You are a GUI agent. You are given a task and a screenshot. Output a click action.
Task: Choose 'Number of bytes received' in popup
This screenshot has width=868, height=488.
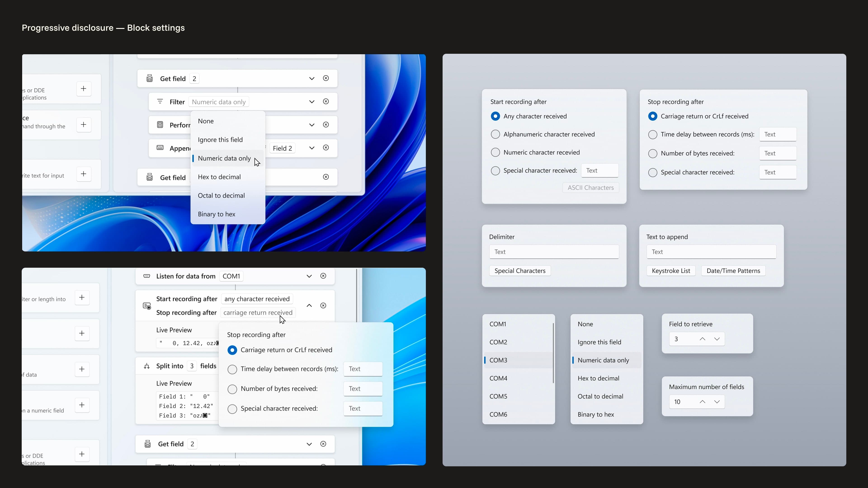coord(232,389)
